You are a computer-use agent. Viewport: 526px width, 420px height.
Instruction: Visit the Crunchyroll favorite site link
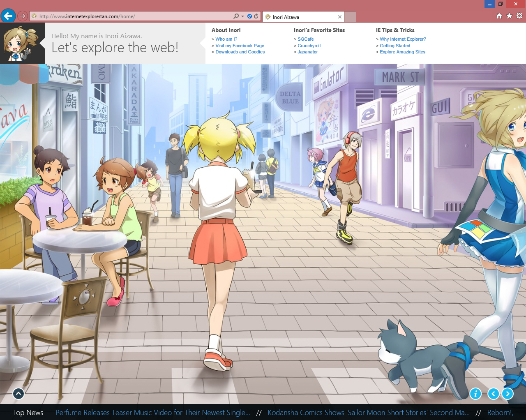click(x=309, y=46)
